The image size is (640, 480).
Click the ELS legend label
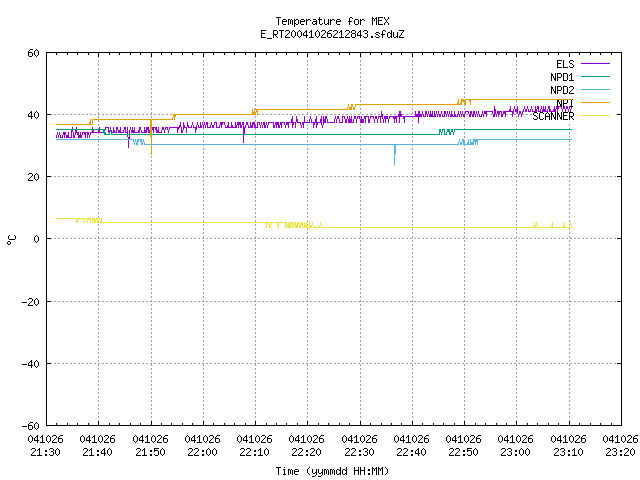565,64
